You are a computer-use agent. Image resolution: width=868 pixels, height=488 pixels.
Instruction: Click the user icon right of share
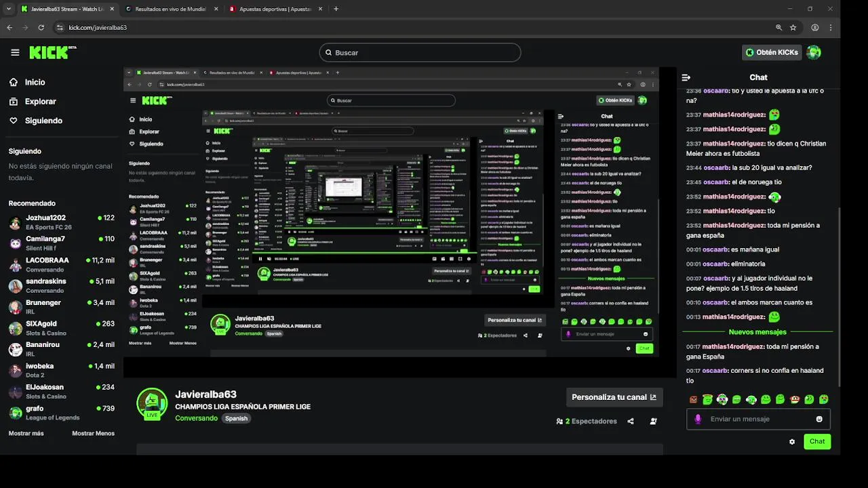click(x=654, y=421)
